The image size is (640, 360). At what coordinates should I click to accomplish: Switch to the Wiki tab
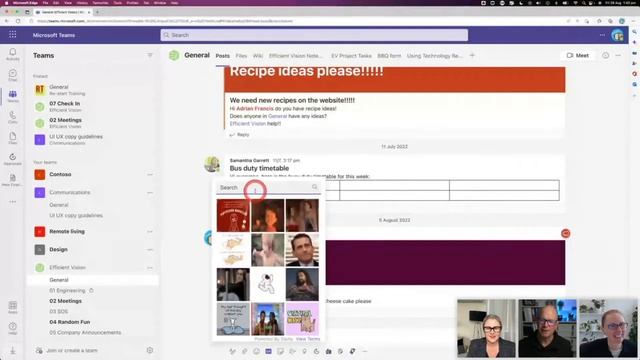[258, 56]
